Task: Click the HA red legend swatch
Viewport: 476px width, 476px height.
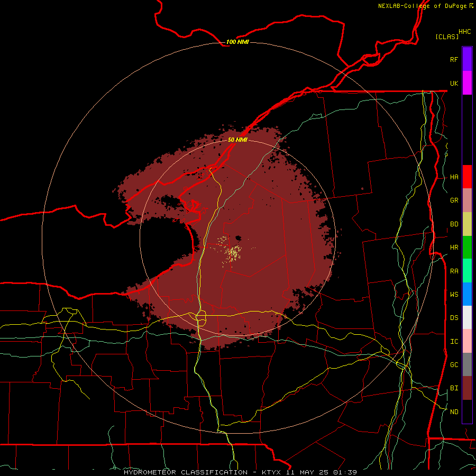Action: pos(467,177)
